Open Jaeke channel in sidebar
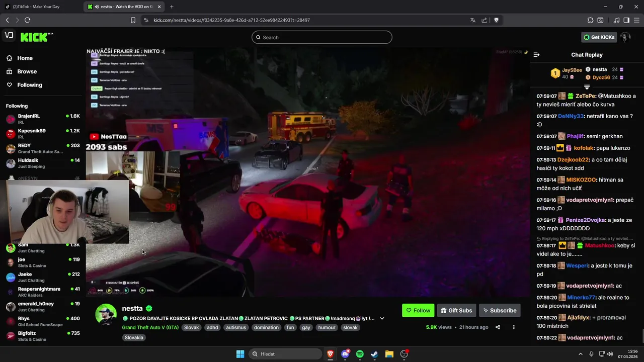Screen dimensions: 644x362 tap(43, 277)
